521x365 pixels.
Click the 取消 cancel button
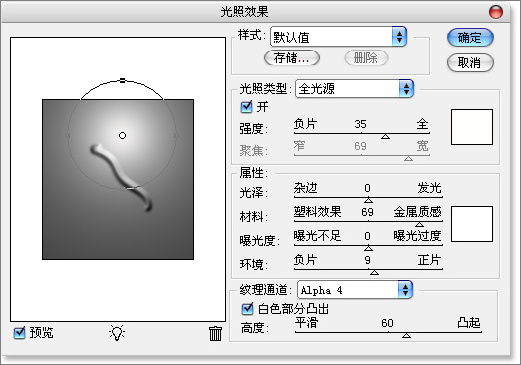click(470, 62)
